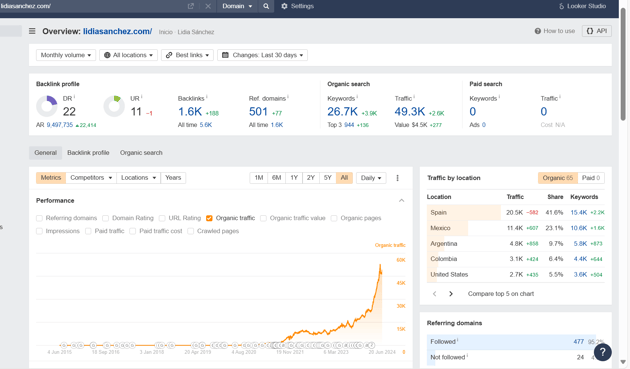This screenshot has height=369, width=630.
Task: Enable the Referring domains checkbox
Action: click(x=39, y=218)
